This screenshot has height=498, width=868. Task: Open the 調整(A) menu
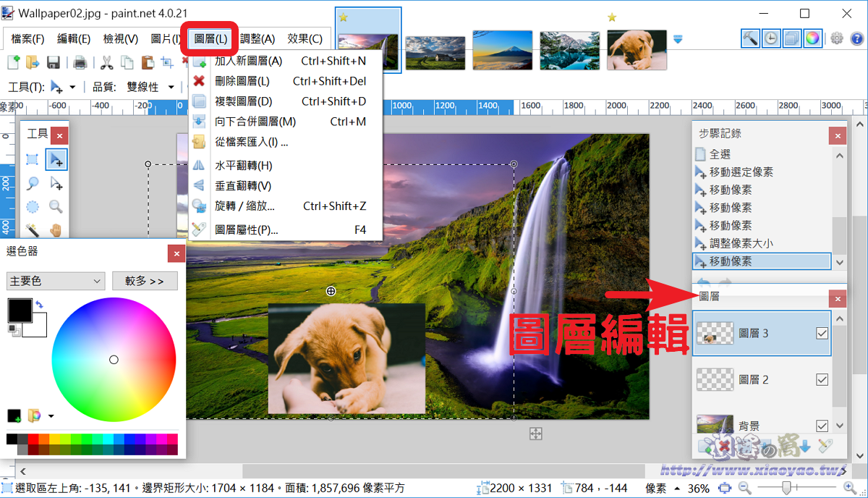[258, 39]
